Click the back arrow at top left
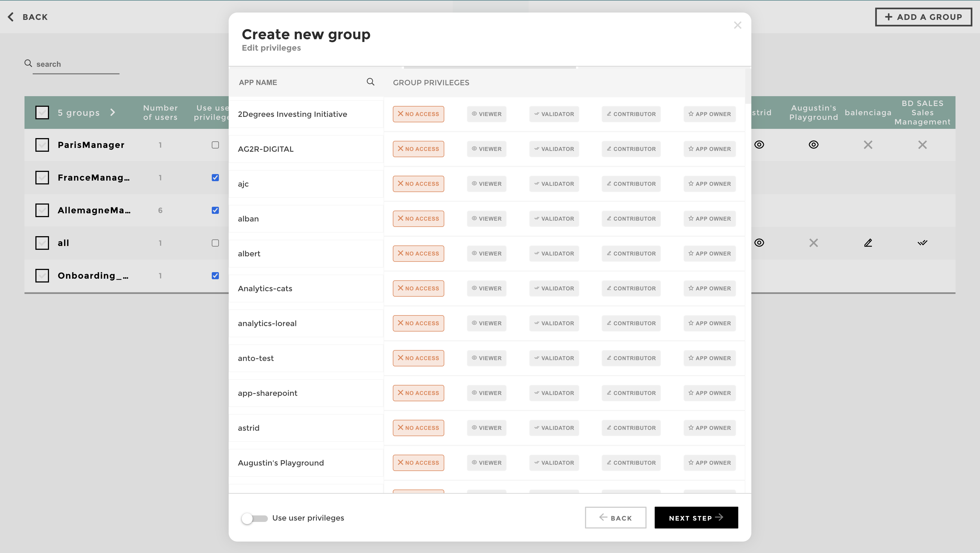 (11, 17)
